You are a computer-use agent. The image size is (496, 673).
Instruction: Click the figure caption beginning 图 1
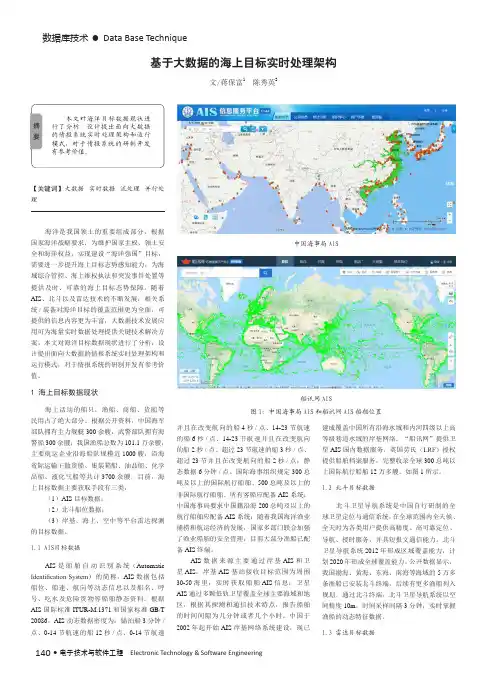(316, 411)
